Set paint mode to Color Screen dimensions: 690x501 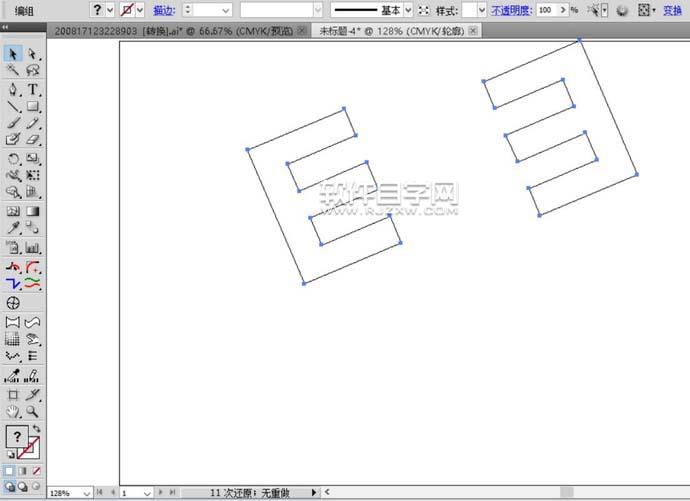click(x=9, y=471)
